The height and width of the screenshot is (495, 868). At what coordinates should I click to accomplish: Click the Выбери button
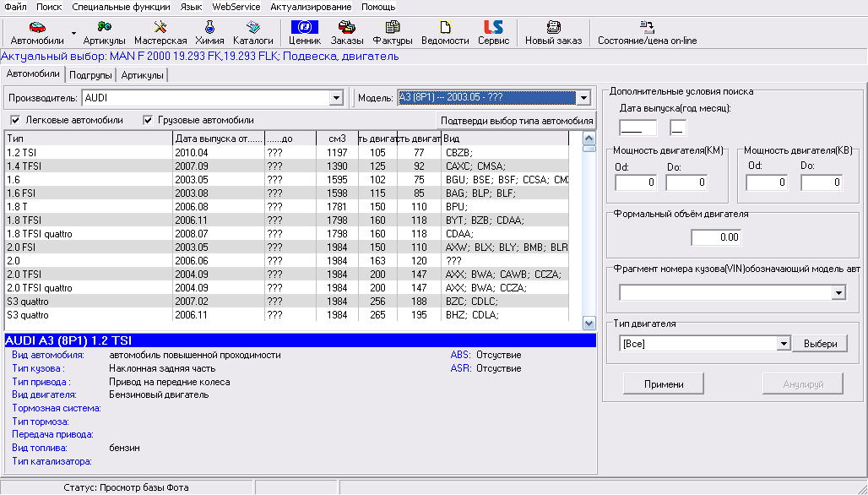pos(821,344)
